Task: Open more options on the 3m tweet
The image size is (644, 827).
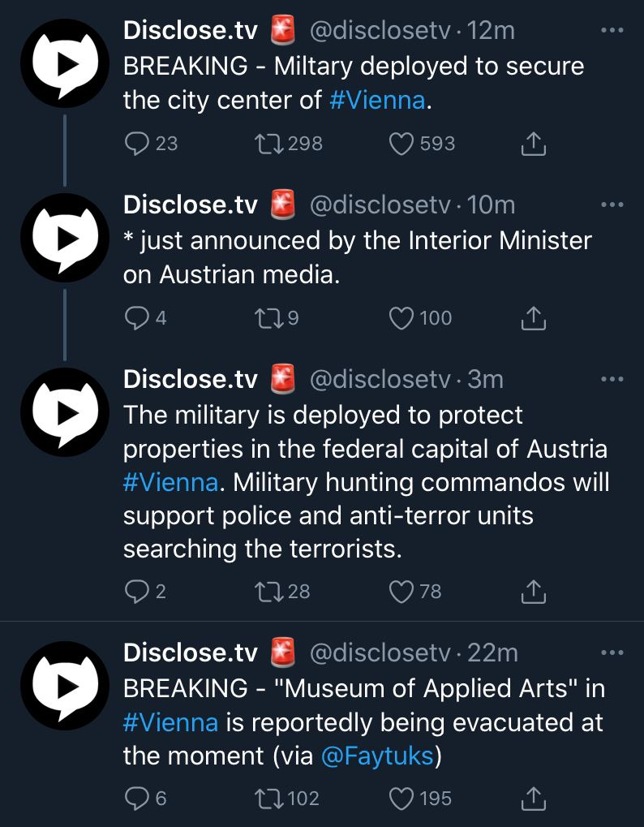Action: click(612, 379)
